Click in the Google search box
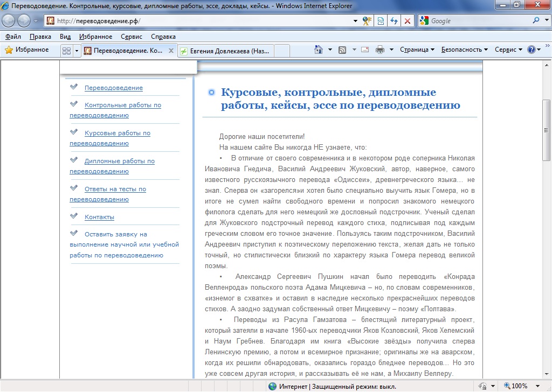This screenshot has height=392, width=552. tap(480, 21)
